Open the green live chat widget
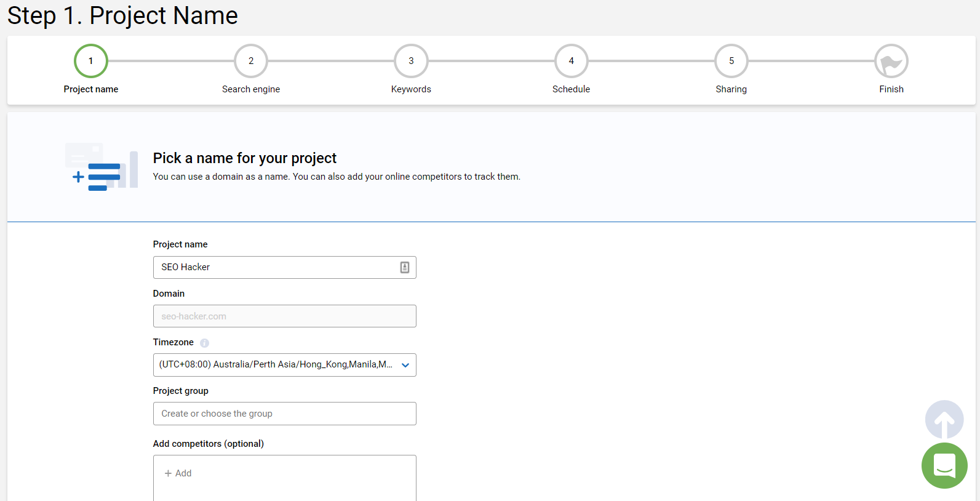 click(944, 465)
